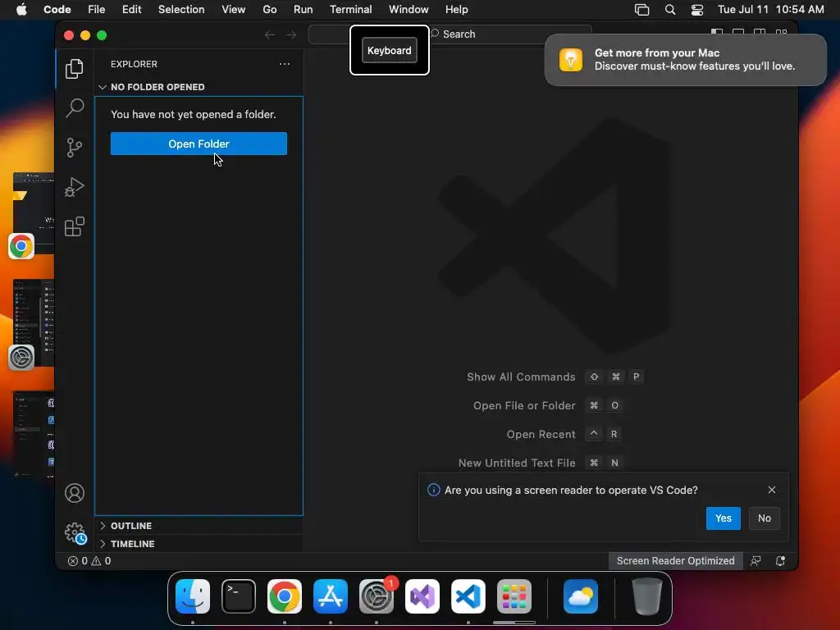Click the errors and warnings status indicator
This screenshot has height=630, width=840.
pyautogui.click(x=89, y=561)
